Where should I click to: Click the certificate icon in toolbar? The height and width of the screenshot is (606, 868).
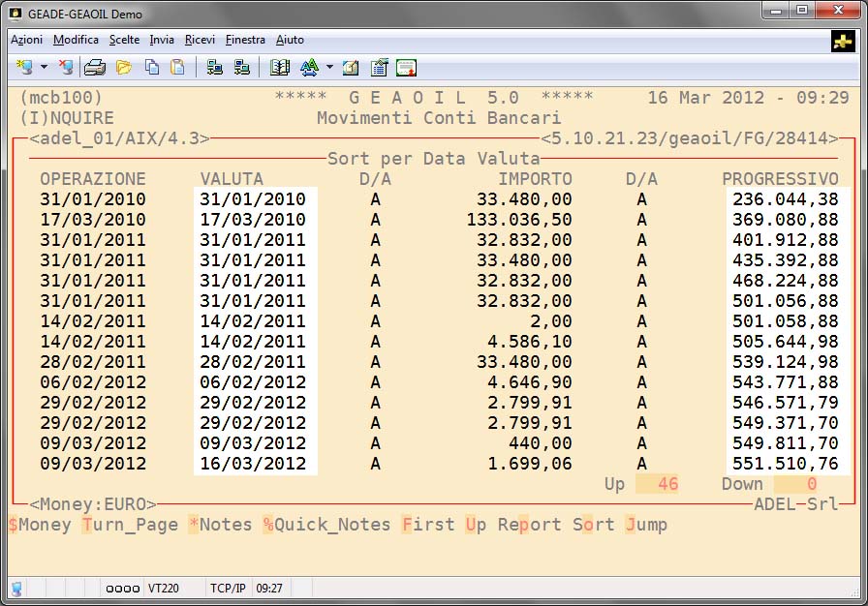(406, 68)
